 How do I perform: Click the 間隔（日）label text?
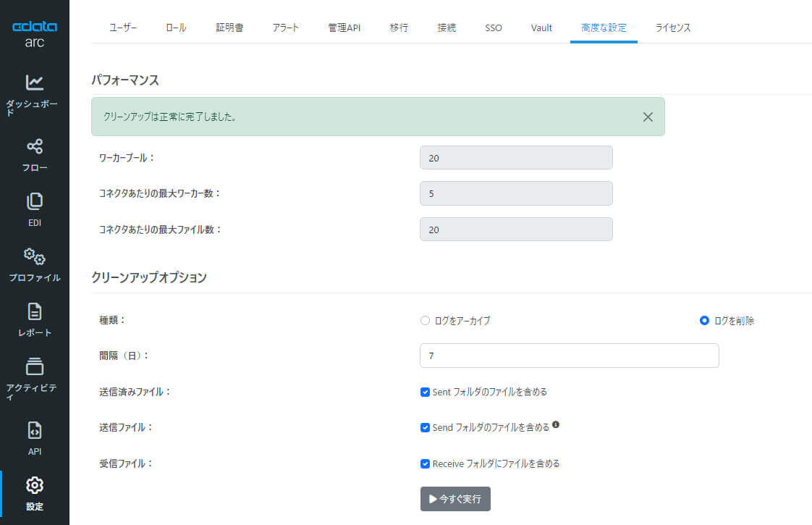click(x=124, y=356)
